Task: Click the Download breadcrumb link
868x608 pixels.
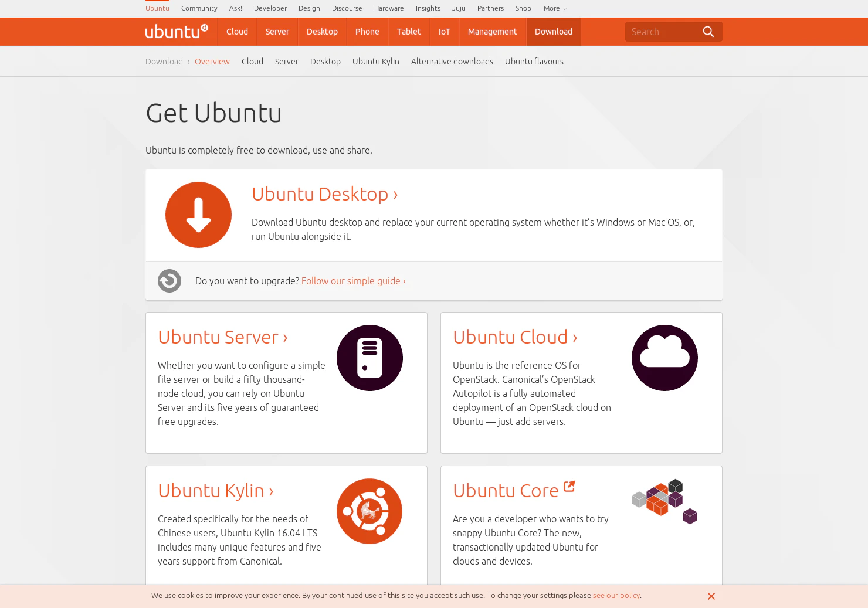Action: pyautogui.click(x=164, y=62)
